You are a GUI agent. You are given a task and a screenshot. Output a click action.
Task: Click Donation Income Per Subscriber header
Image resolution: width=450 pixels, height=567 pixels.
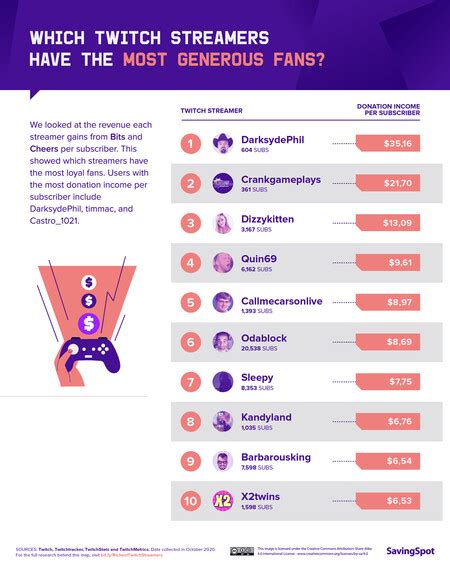tap(389, 110)
